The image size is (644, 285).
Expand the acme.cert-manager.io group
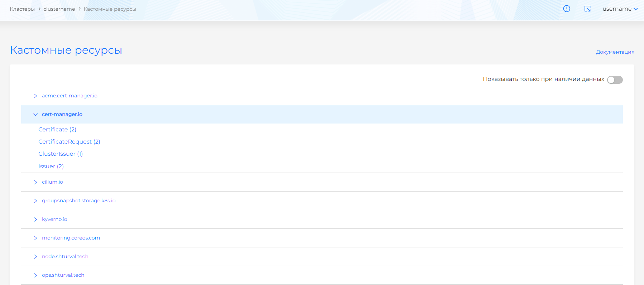coord(35,96)
